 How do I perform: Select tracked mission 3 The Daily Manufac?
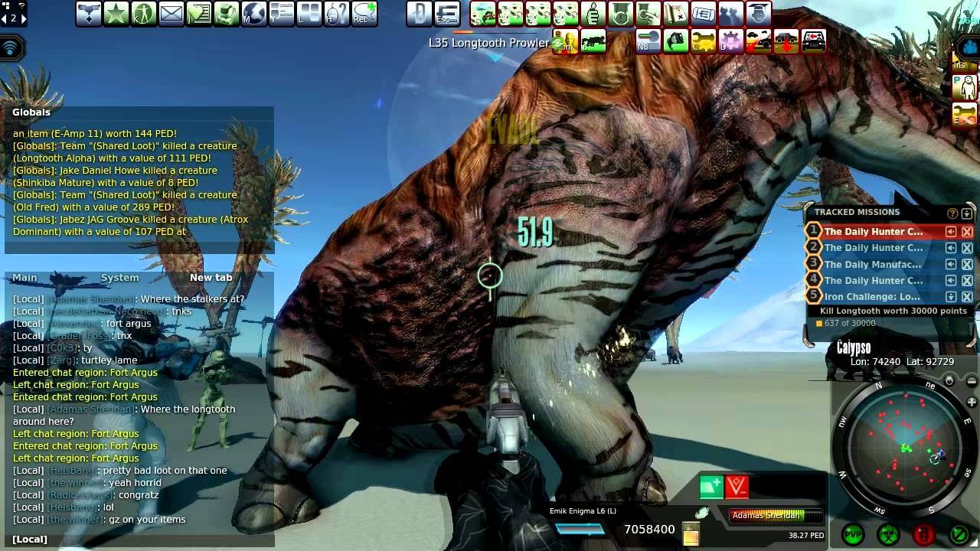[x=873, y=264]
